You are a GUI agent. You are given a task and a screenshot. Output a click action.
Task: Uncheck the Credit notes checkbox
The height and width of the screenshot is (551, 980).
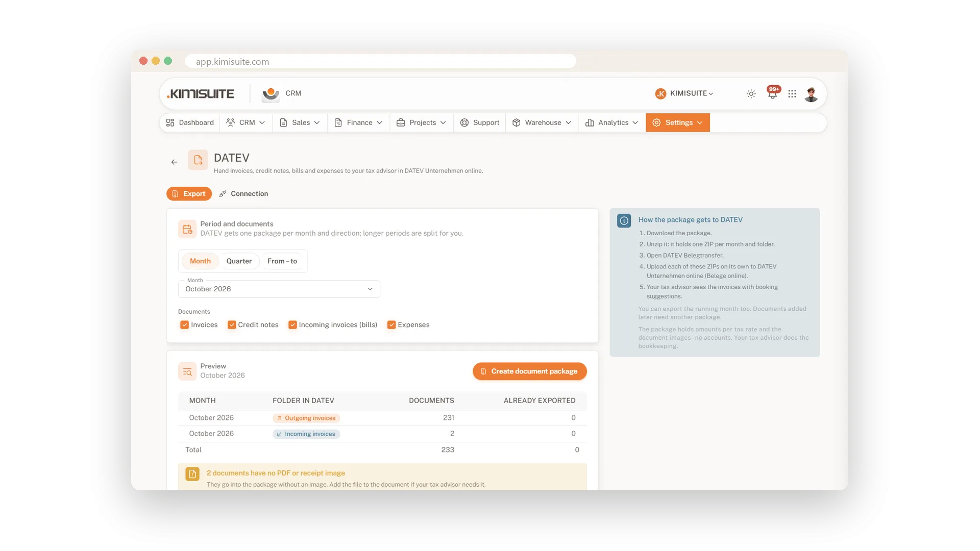coord(232,325)
